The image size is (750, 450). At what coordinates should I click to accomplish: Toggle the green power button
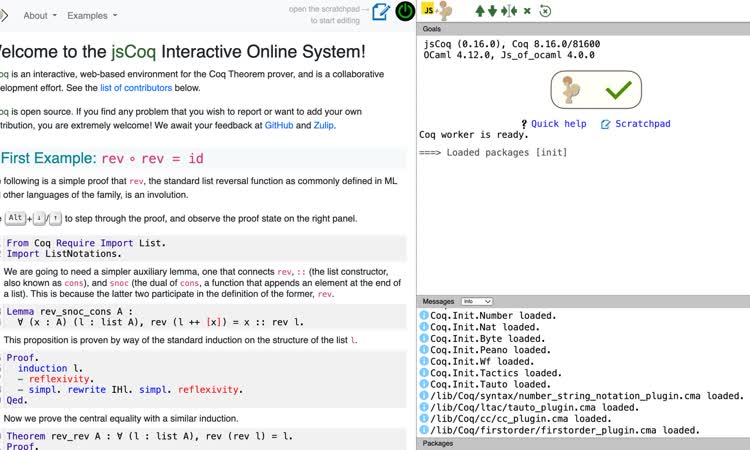coord(405,11)
